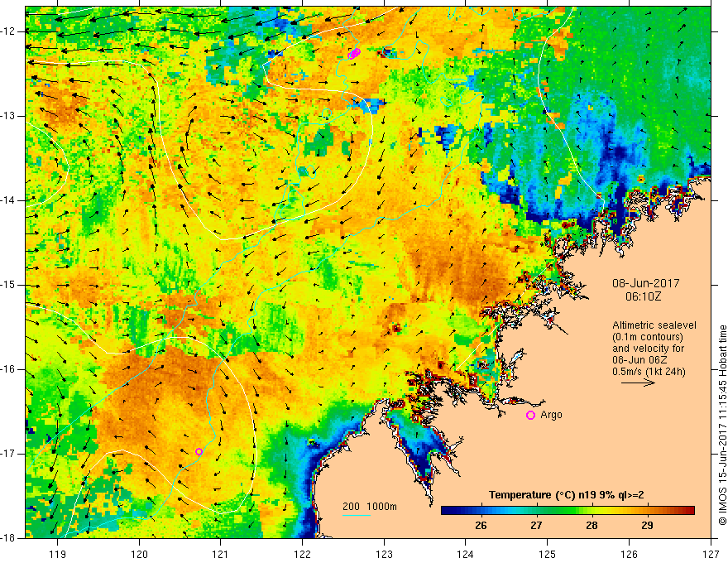Click the Argo float marker near 17°S 120.7°E
This screenshot has width=728, height=563.
click(x=199, y=451)
